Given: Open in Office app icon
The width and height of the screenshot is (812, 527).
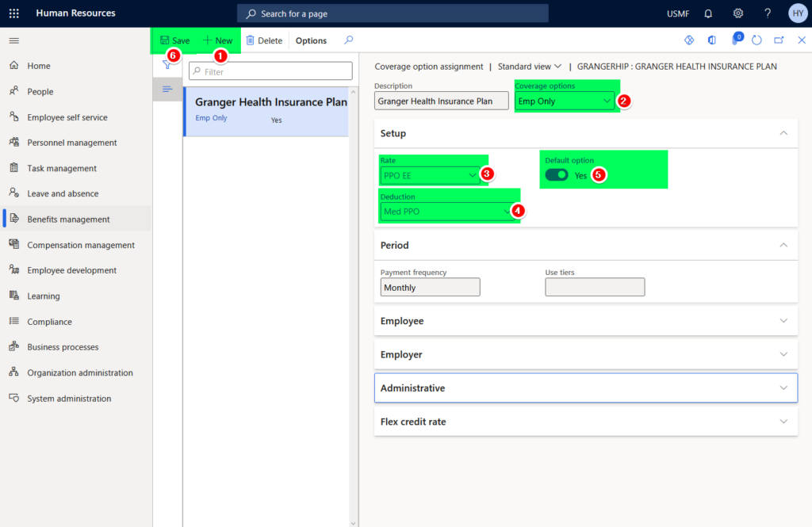Looking at the screenshot, I should point(712,40).
